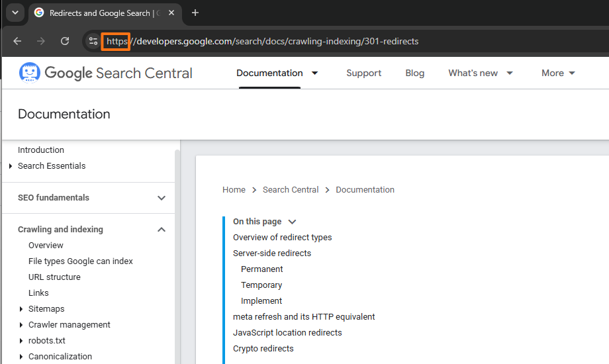Jump to the Implement subsection
Screen dimensions: 609x364
(x=261, y=301)
